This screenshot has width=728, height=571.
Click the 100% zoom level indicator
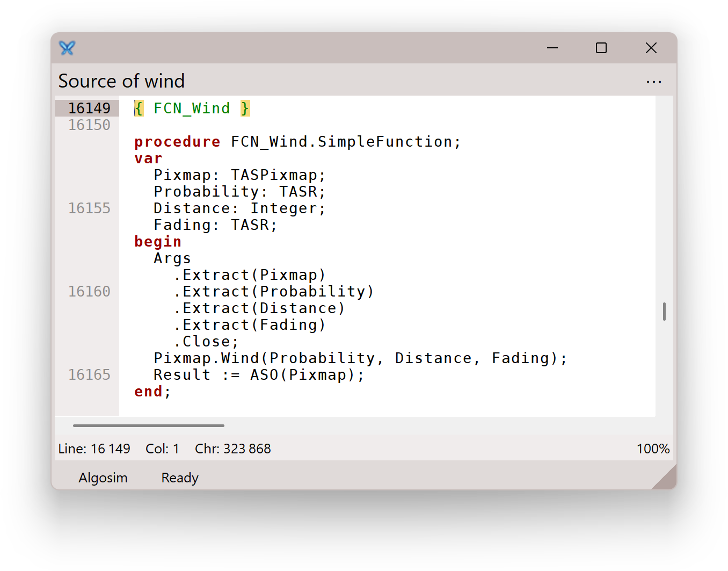(653, 449)
